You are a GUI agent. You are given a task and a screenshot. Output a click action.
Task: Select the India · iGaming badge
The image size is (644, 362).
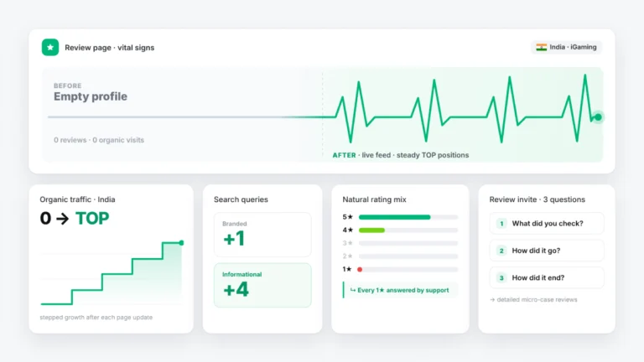(566, 47)
